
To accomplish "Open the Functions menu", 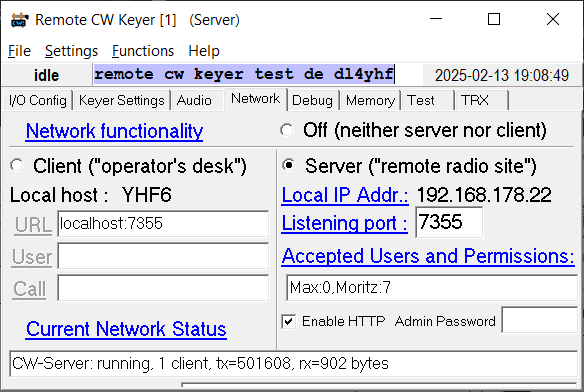I will tap(143, 51).
